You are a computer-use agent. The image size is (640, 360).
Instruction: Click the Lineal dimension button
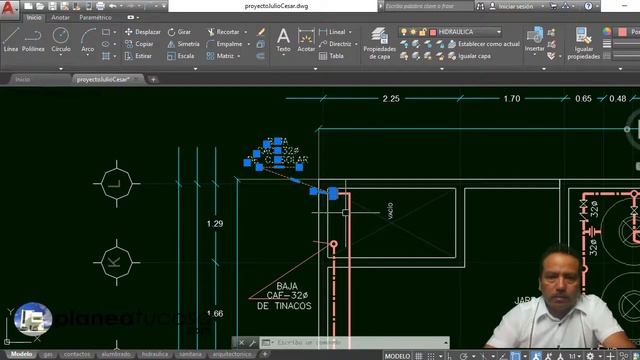332,32
